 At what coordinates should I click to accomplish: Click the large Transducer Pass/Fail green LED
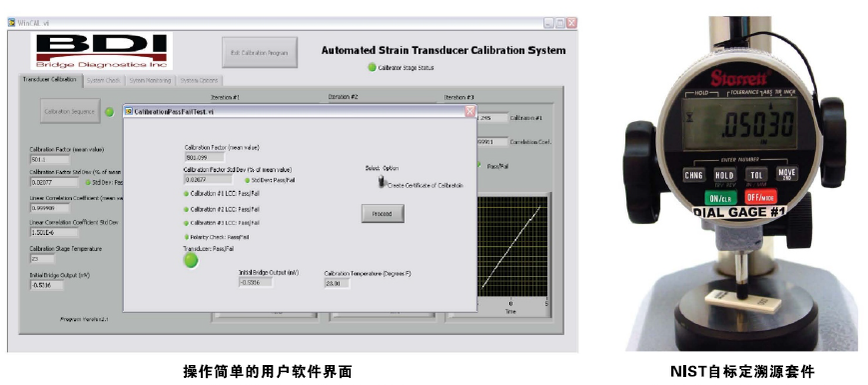point(191,260)
